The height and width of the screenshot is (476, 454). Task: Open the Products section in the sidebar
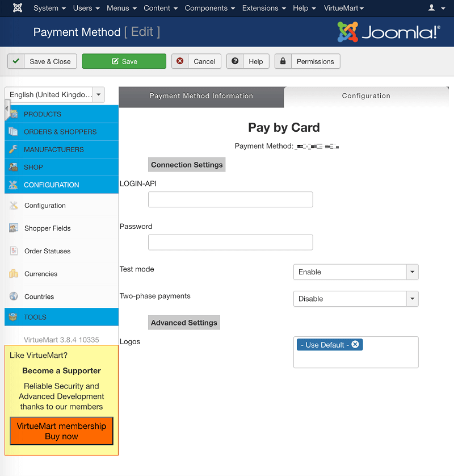pyautogui.click(x=13, y=114)
